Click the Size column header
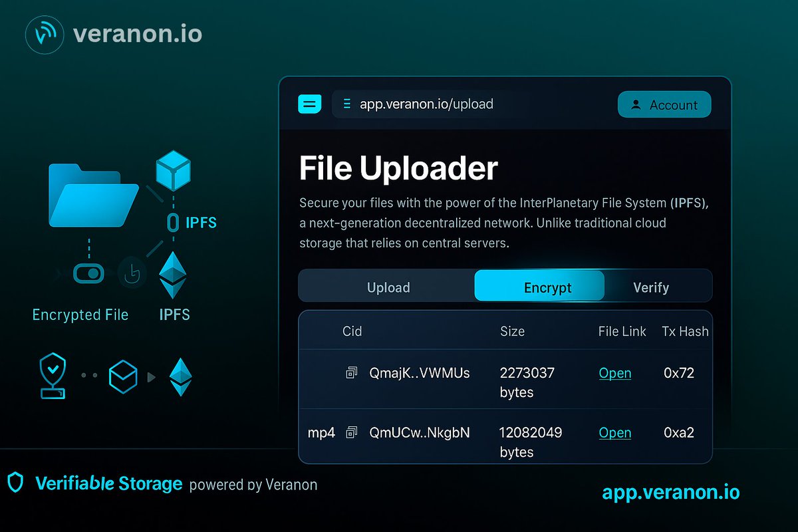This screenshot has width=798, height=532. 512,331
